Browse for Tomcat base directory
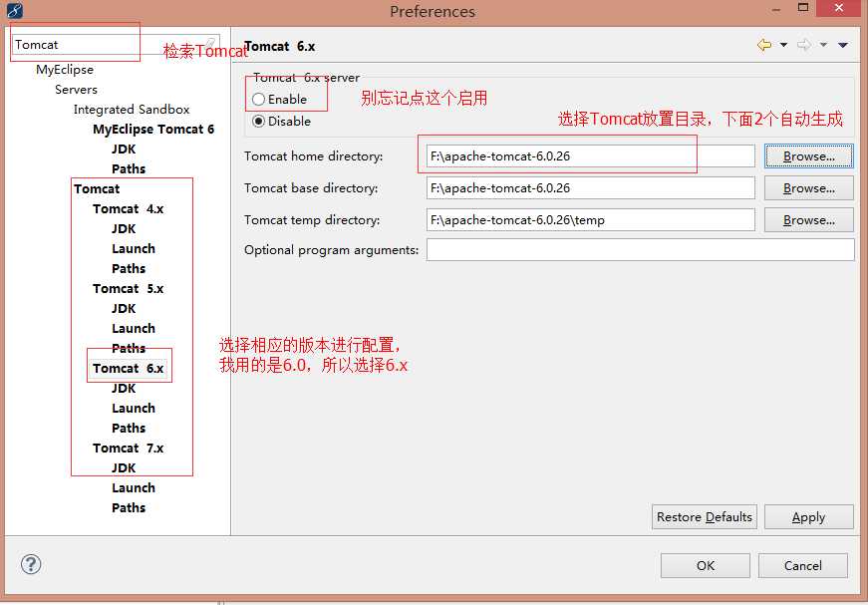 pyautogui.click(x=809, y=188)
